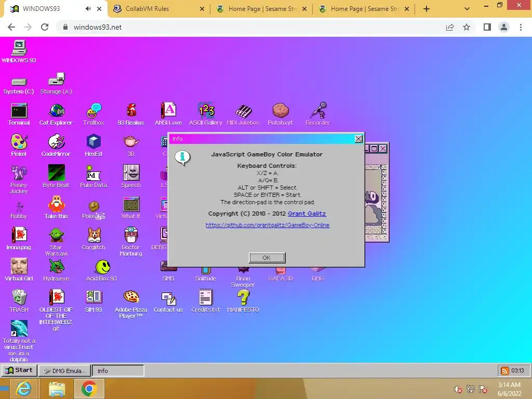532x399 pixels.
Task: Switch to the second Sesame Street tab
Action: point(261,9)
